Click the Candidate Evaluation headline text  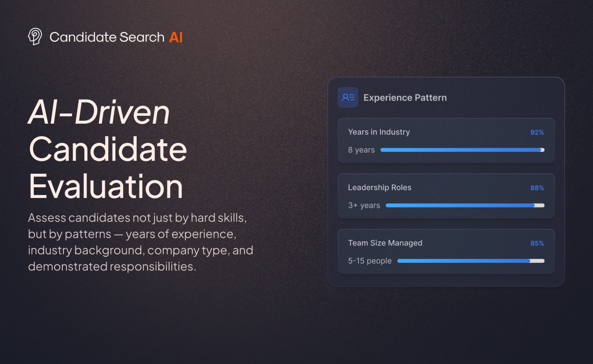[108, 168]
